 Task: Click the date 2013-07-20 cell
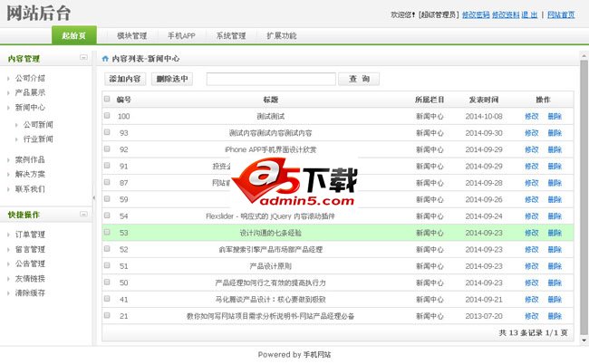484,316
